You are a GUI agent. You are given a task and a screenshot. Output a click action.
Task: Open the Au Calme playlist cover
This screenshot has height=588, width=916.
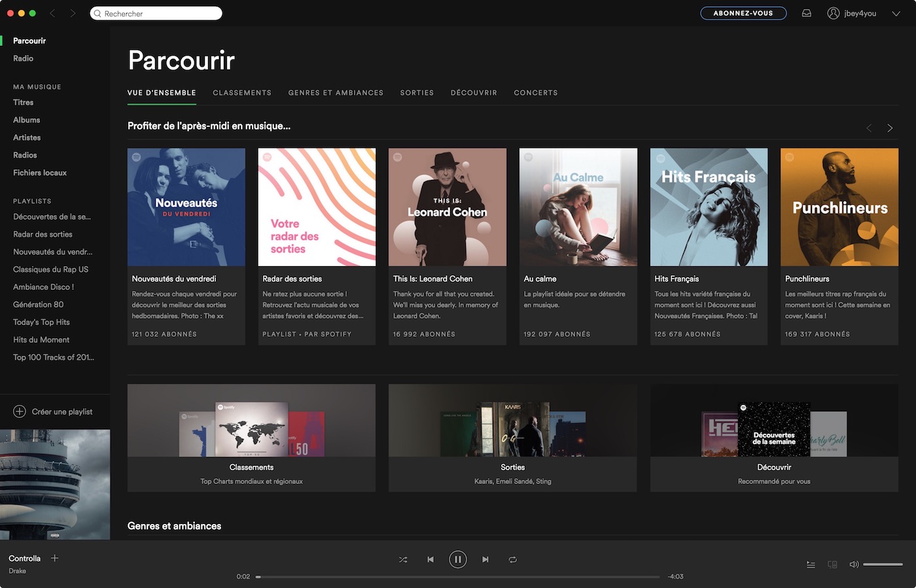[x=578, y=207]
